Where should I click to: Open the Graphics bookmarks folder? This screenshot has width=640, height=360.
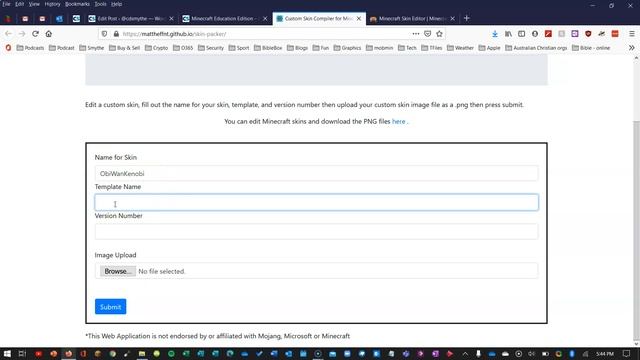coord(347,48)
